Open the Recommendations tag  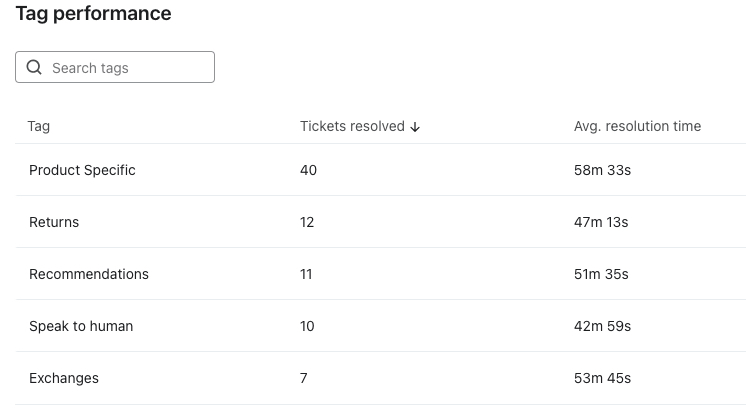[x=89, y=274]
